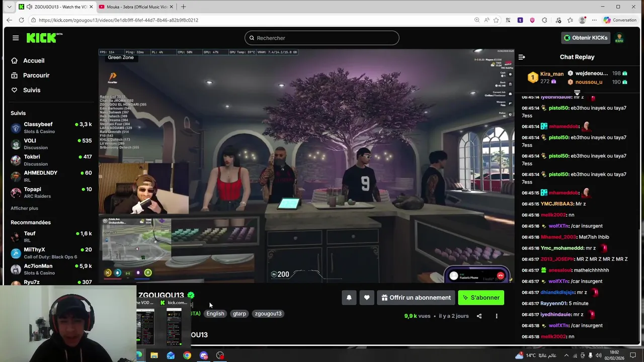Open Ac7ionMan's recommended channel
The image size is (644, 362).
50,269
